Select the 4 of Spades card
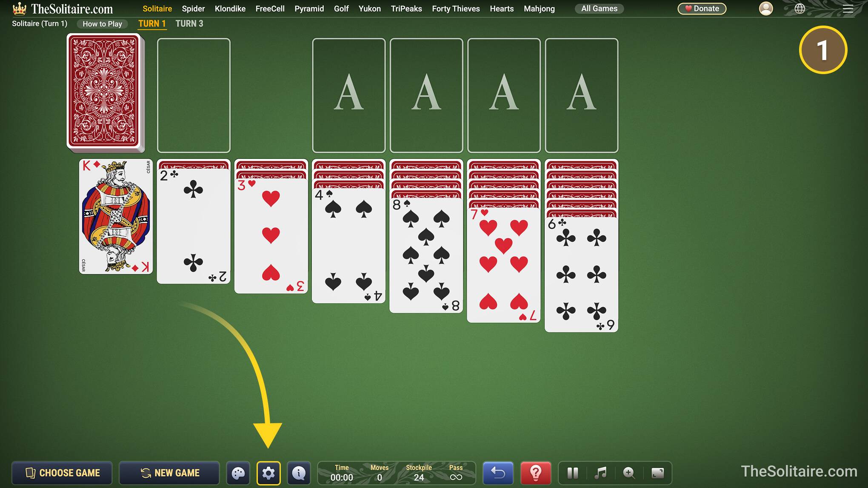The width and height of the screenshot is (868, 488). coord(348,245)
